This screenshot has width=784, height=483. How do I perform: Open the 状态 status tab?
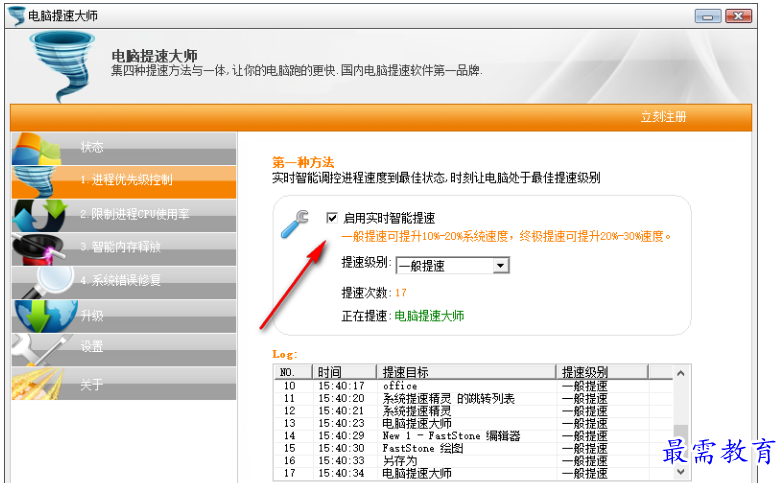[x=124, y=148]
